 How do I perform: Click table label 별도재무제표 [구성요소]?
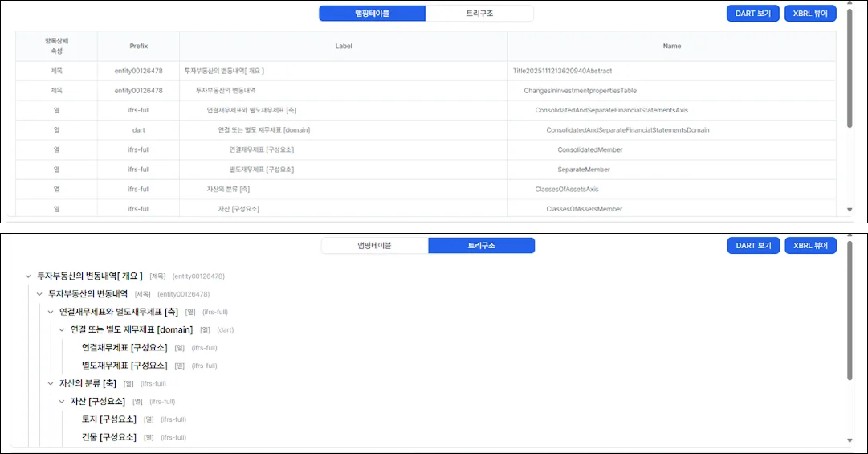[262, 170]
